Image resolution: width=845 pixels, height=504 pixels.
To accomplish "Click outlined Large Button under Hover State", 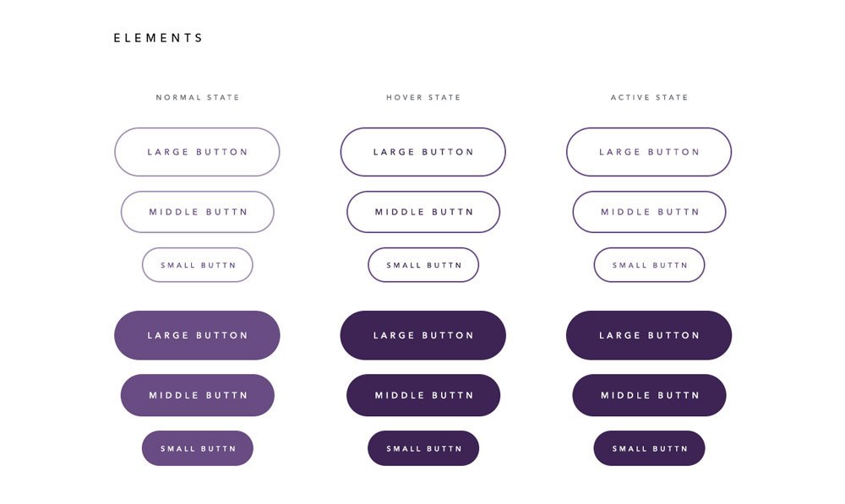I will coord(423,152).
